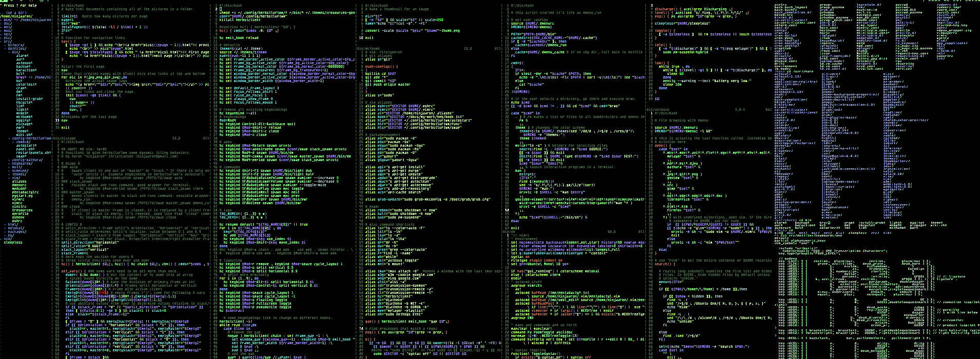Click the 'hc keybind Control-Alt-BackSpace quit' line
980x359 pixels.
pyautogui.click(x=258, y=124)
